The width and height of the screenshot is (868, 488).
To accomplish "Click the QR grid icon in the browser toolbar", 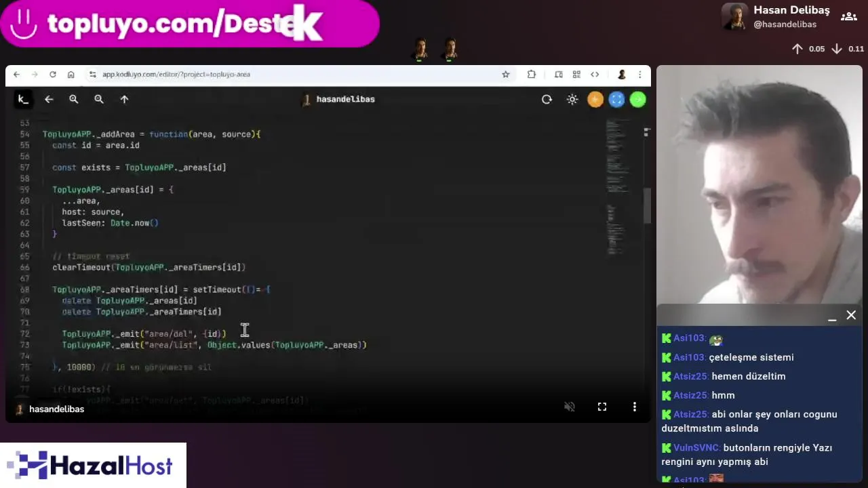I will 576,75.
